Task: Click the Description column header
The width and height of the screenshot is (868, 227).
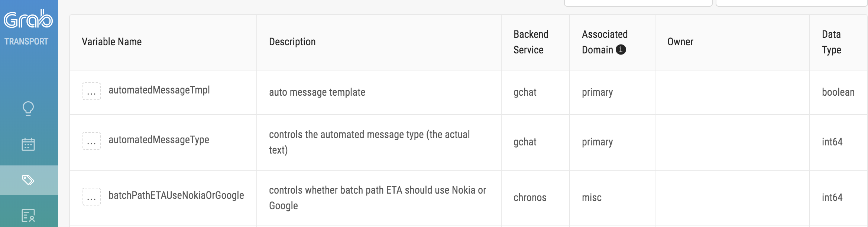Action: coord(292,42)
